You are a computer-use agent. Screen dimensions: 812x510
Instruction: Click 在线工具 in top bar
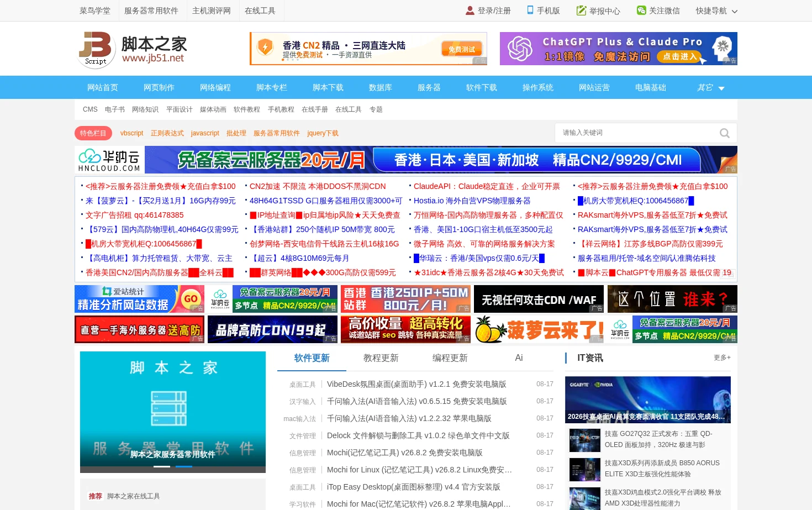[260, 10]
